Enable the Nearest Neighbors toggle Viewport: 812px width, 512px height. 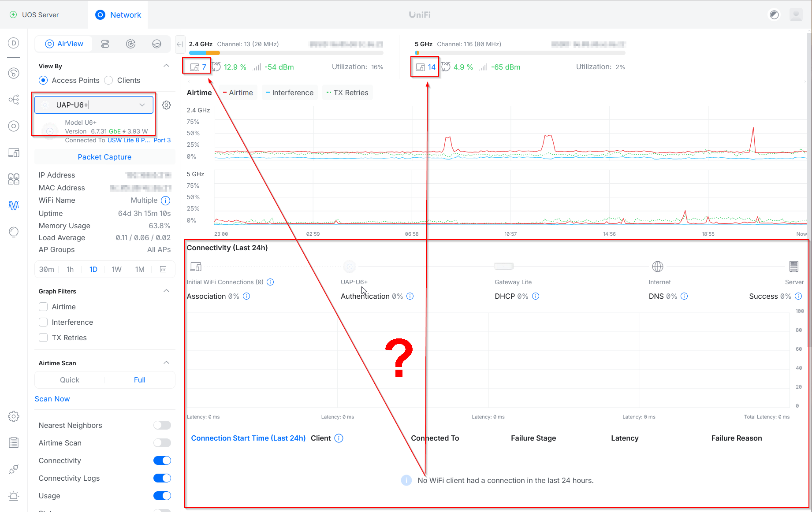[x=162, y=425]
